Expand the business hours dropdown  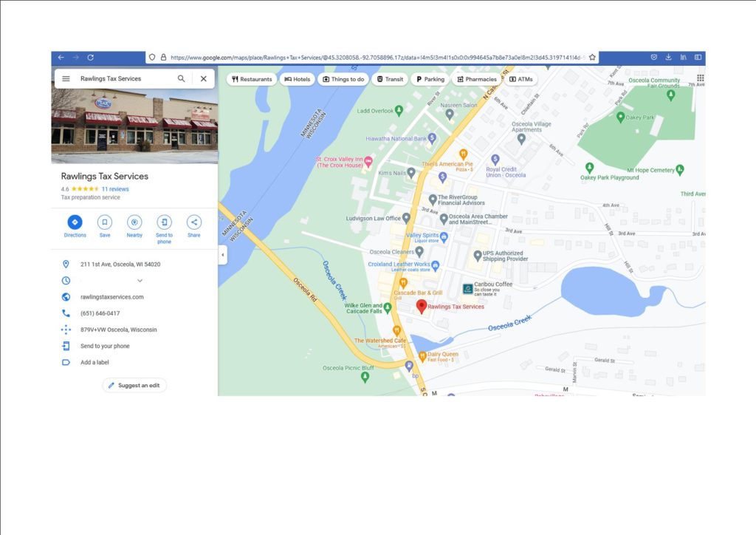point(140,281)
